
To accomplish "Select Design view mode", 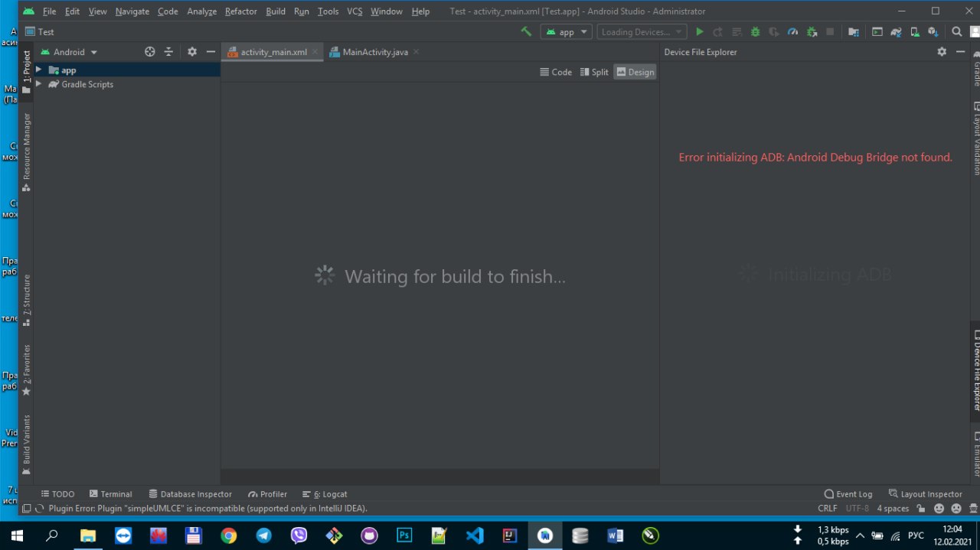I will (x=635, y=72).
